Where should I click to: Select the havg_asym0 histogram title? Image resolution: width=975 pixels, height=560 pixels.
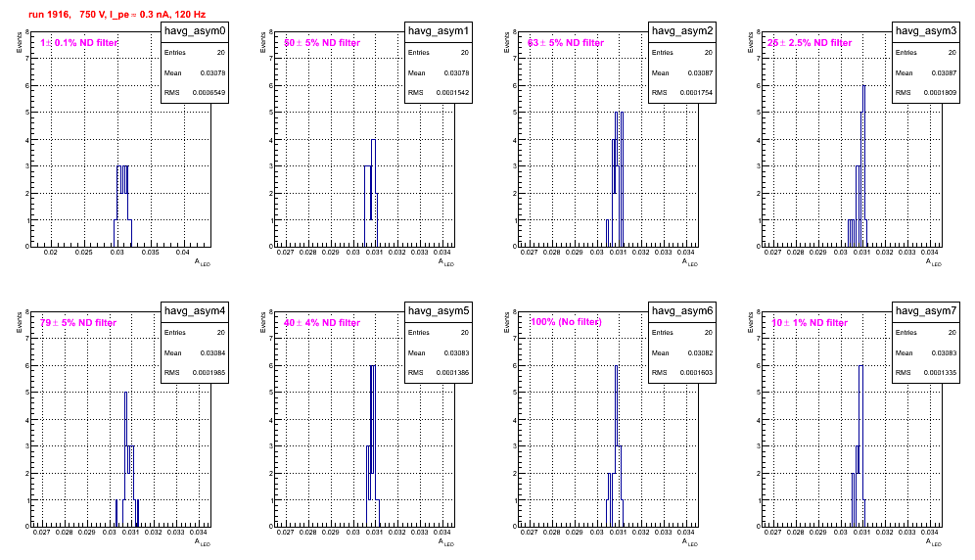(x=195, y=30)
